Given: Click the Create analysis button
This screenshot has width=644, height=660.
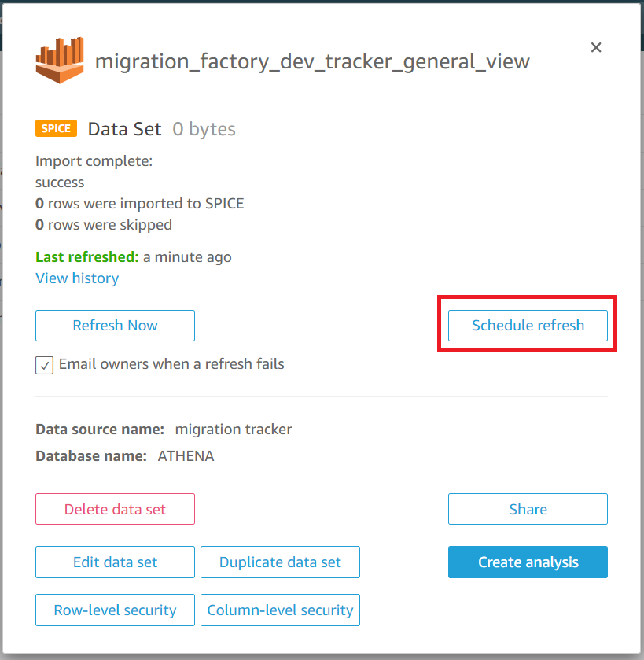Looking at the screenshot, I should (528, 562).
